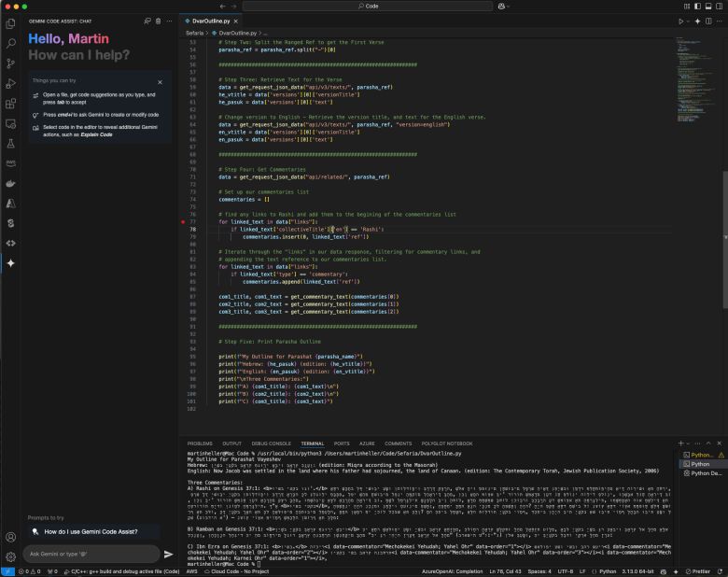The image size is (728, 577).
Task: Open the Run and Debug view
Action: (x=11, y=83)
